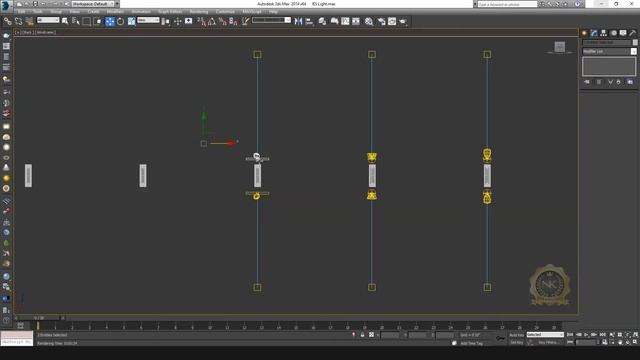The image size is (640, 360).
Task: Select the Link tool in main toolbar
Action: pyautogui.click(x=7, y=21)
